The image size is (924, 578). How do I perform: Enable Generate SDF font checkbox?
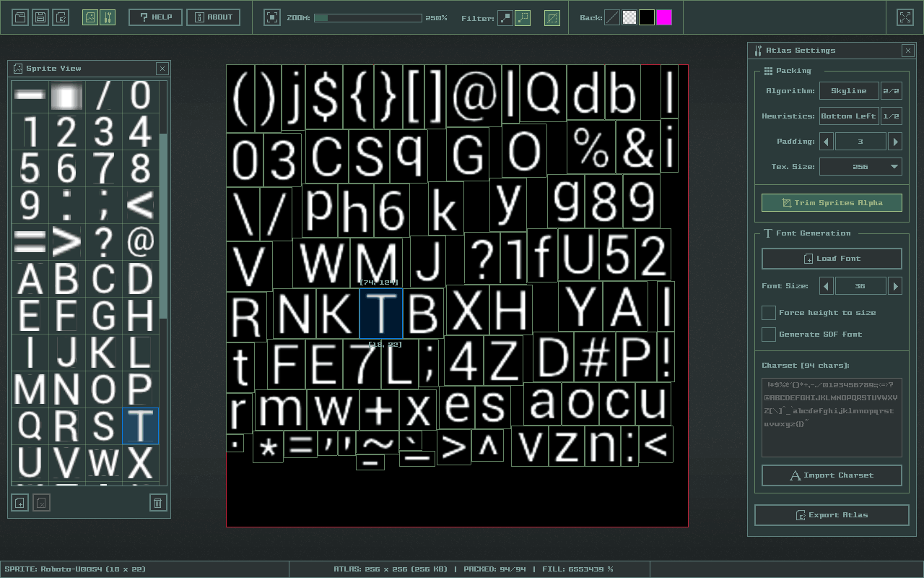click(769, 335)
